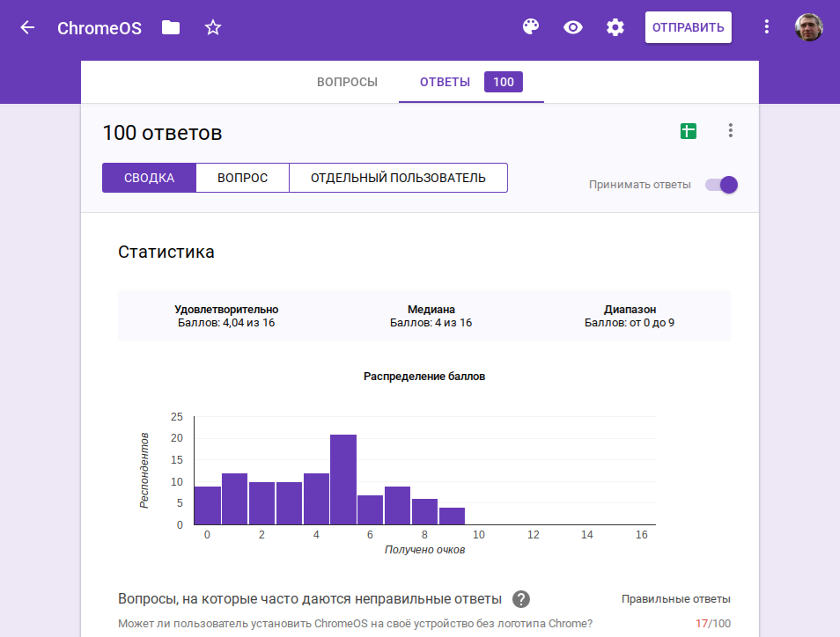Toggle the Принимать ответы switch
Image resolution: width=840 pixels, height=637 pixels.
(721, 185)
